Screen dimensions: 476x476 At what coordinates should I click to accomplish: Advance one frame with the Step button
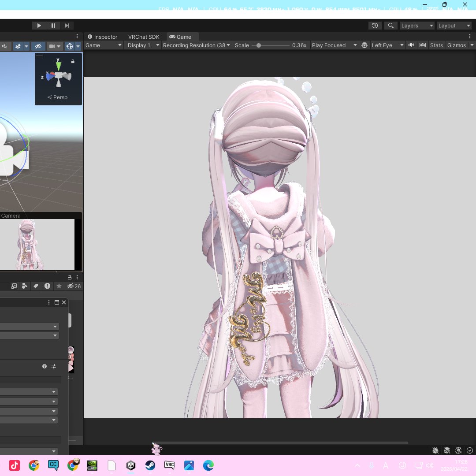click(67, 26)
